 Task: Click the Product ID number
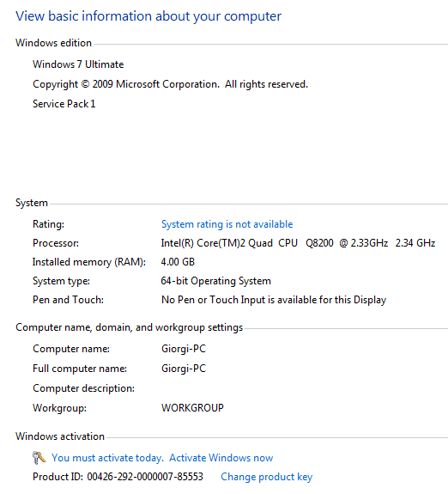145,477
